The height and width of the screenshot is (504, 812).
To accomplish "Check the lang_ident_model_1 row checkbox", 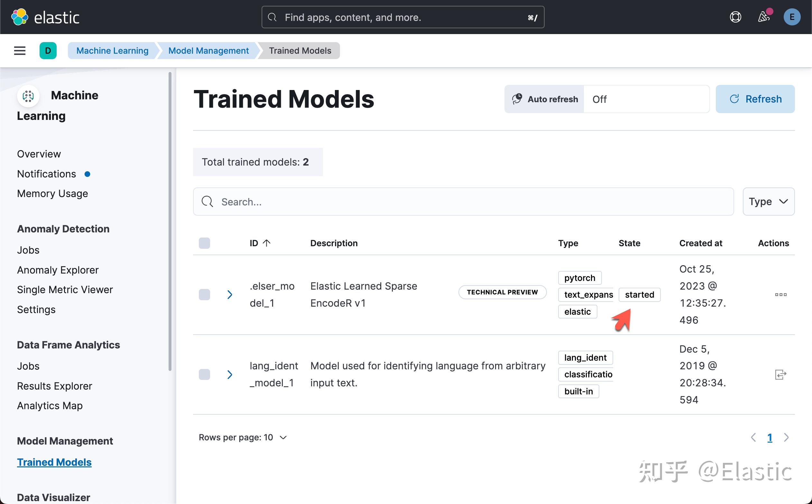I will [205, 375].
